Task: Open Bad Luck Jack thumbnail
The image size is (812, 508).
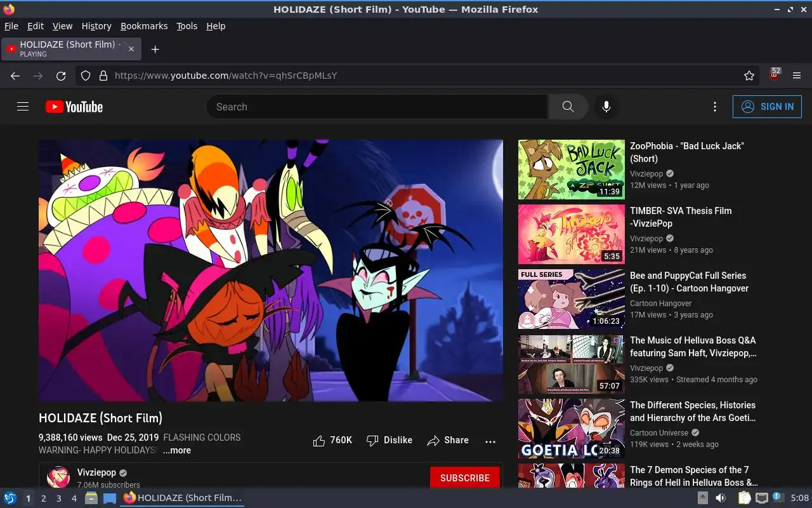Action: (x=572, y=170)
